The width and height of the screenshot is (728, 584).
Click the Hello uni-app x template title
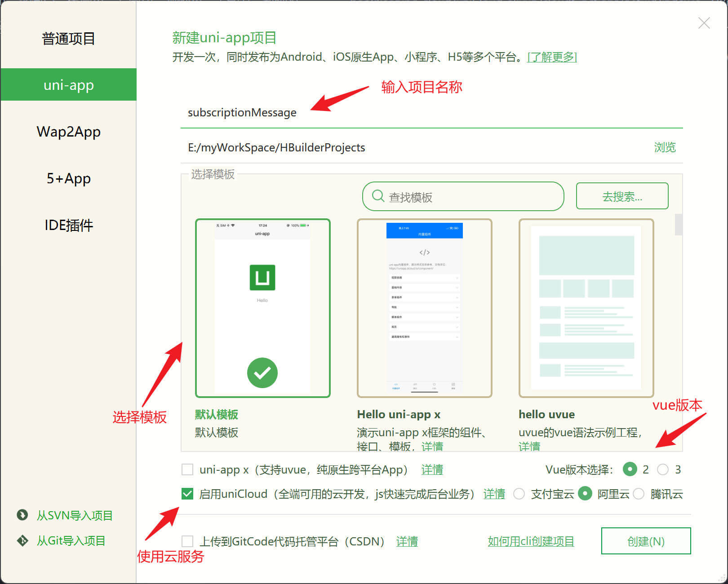click(399, 414)
